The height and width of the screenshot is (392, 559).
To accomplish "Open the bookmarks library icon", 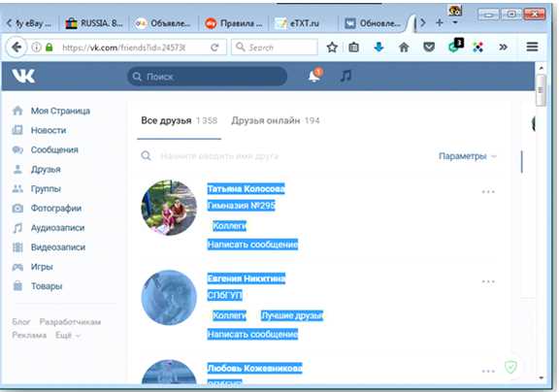I will click(353, 47).
